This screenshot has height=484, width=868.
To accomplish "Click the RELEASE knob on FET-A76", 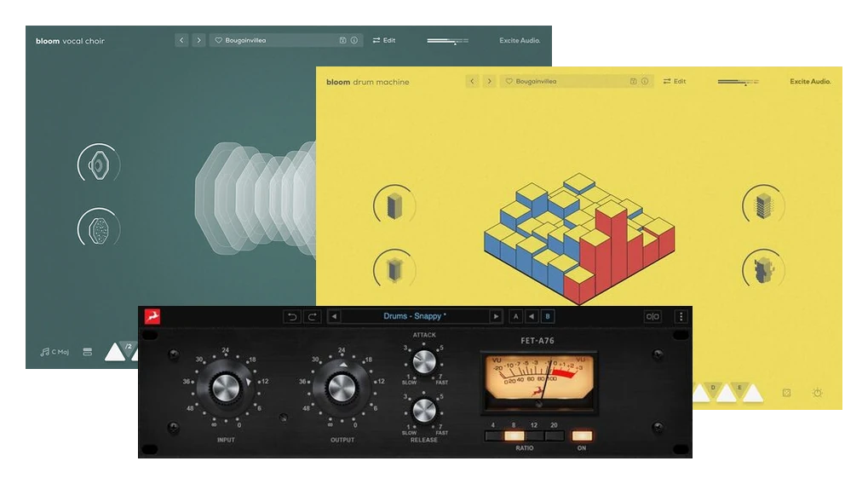I will [424, 411].
